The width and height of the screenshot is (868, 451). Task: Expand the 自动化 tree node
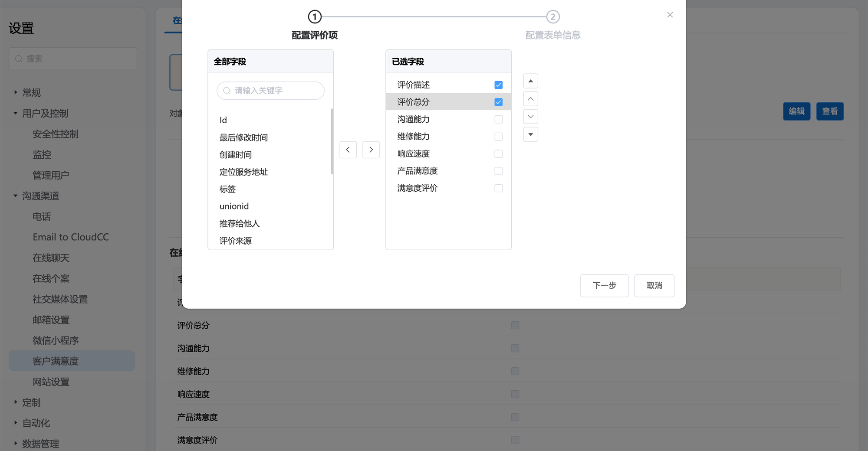coord(16,423)
